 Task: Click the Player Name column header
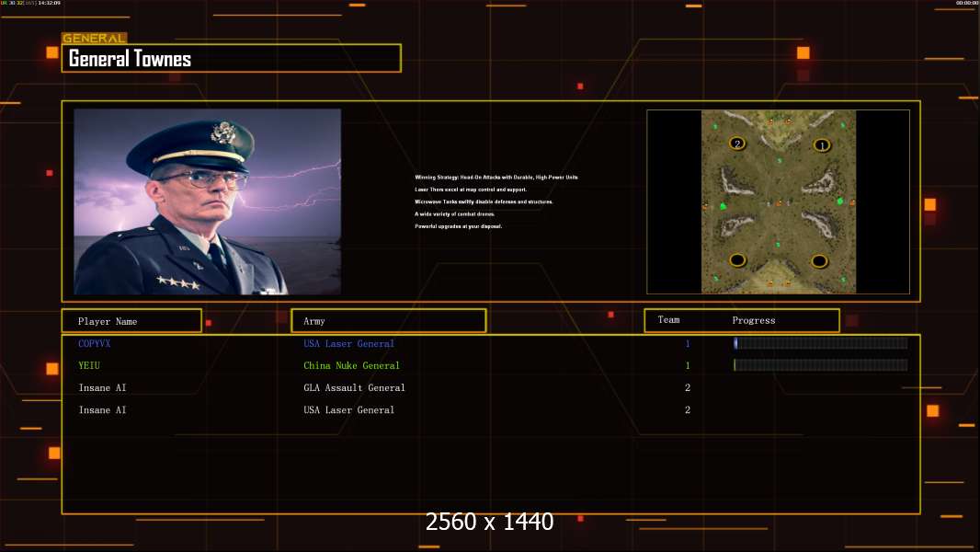[x=131, y=321]
